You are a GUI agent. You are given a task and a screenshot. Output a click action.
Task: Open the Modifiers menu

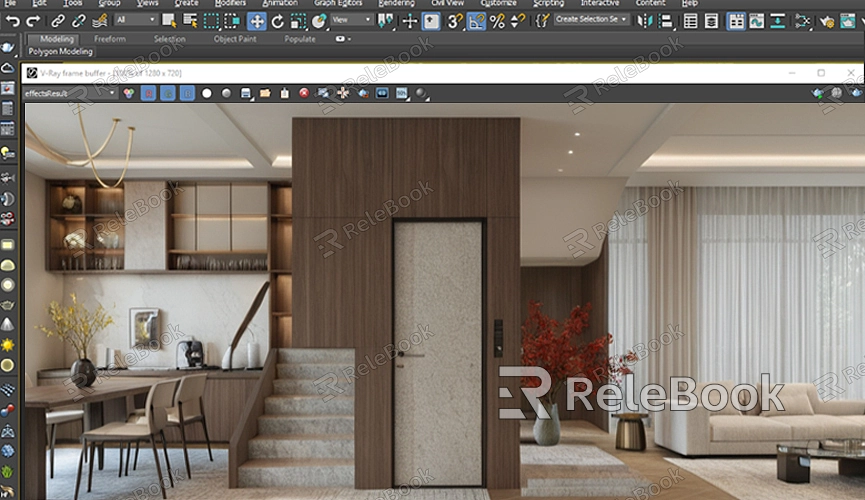[x=231, y=3]
